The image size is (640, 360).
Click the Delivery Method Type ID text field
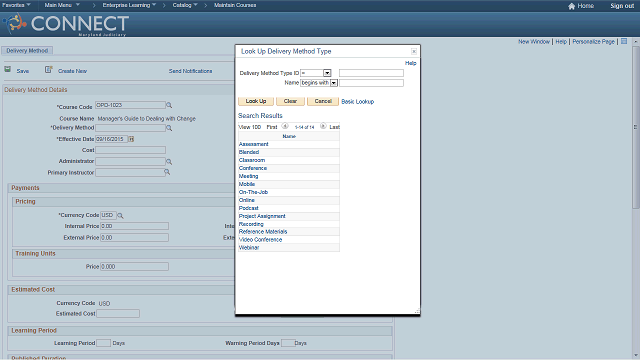pos(371,73)
